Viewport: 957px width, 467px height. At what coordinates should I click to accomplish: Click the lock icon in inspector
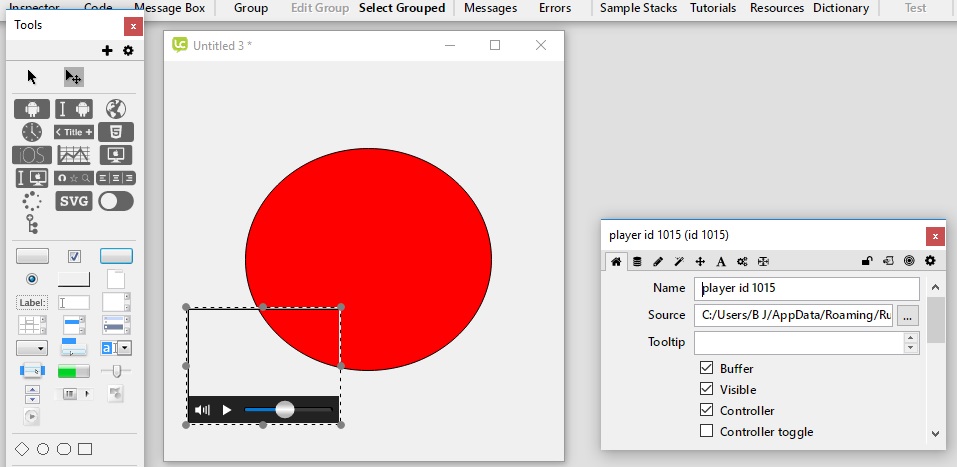coord(867,261)
